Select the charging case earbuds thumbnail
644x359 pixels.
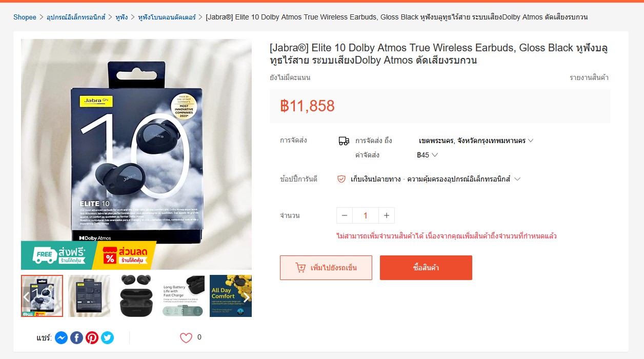point(136,296)
